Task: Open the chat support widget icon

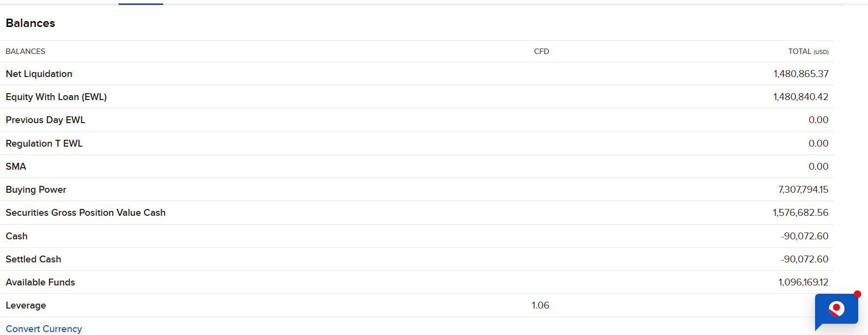Action: click(x=837, y=309)
